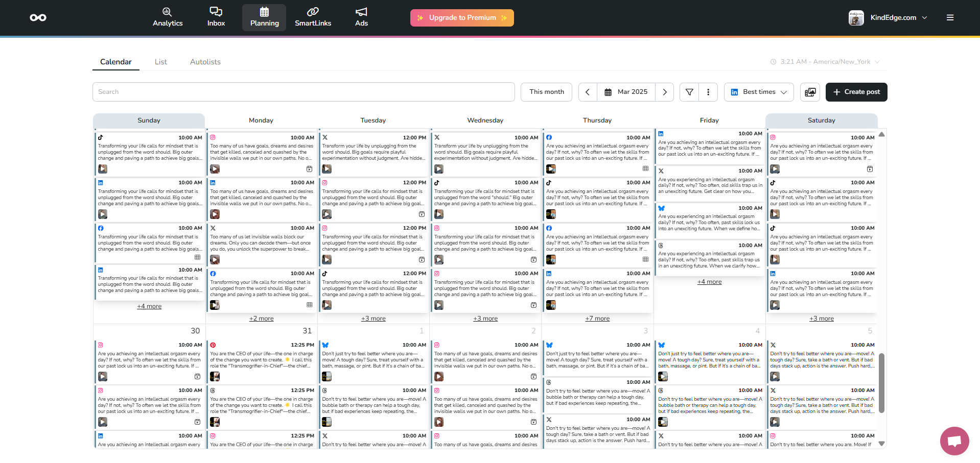Screen dimensions: 980x463
Task: Click Pinterest icon on the 12:25 PM CEO post
Action: [213, 345]
